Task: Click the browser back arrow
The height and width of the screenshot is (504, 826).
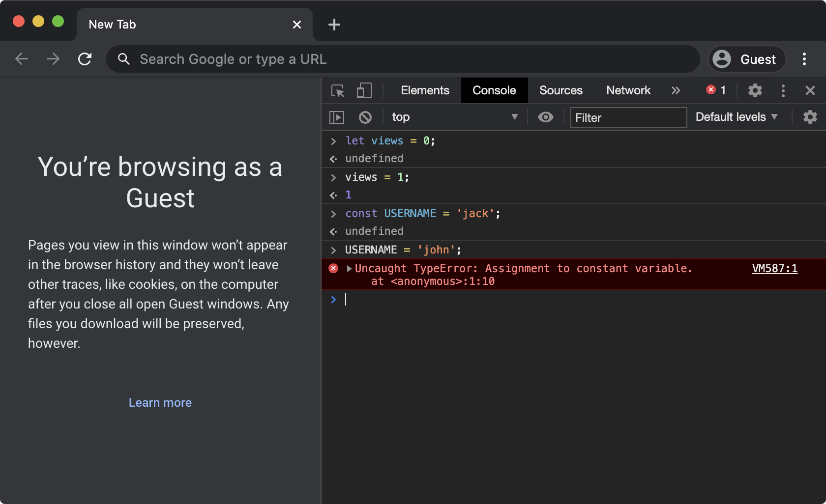Action: (22, 59)
